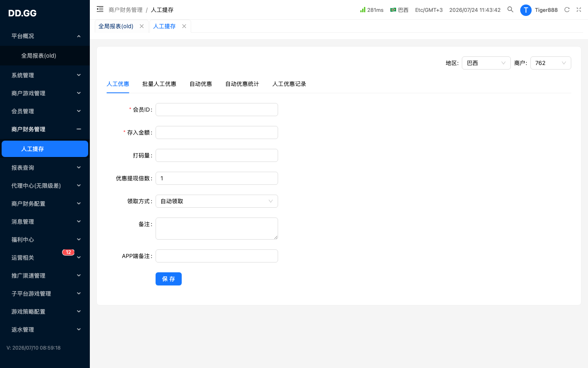Expand the 会员管理 sidebar menu
588x368 pixels.
click(x=45, y=111)
